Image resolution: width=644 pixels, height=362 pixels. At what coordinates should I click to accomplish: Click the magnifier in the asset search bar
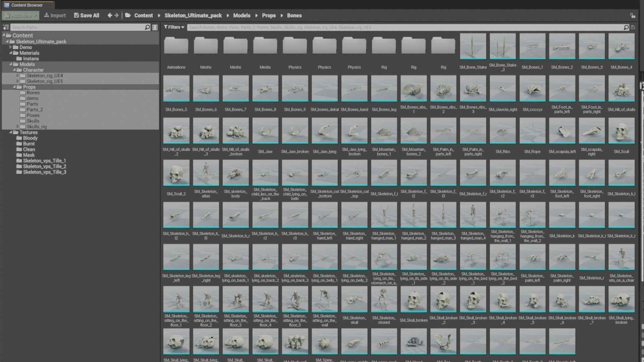pyautogui.click(x=626, y=27)
